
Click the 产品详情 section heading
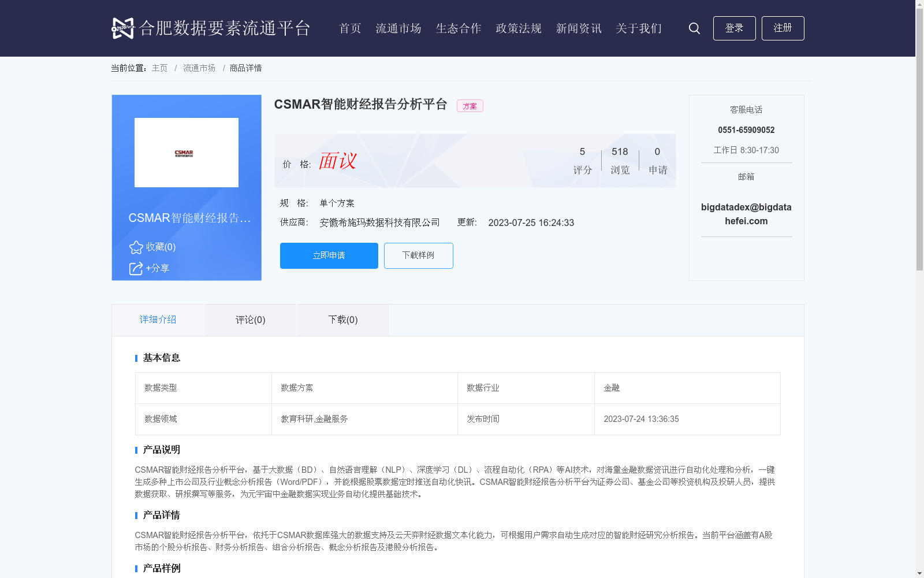(x=162, y=515)
